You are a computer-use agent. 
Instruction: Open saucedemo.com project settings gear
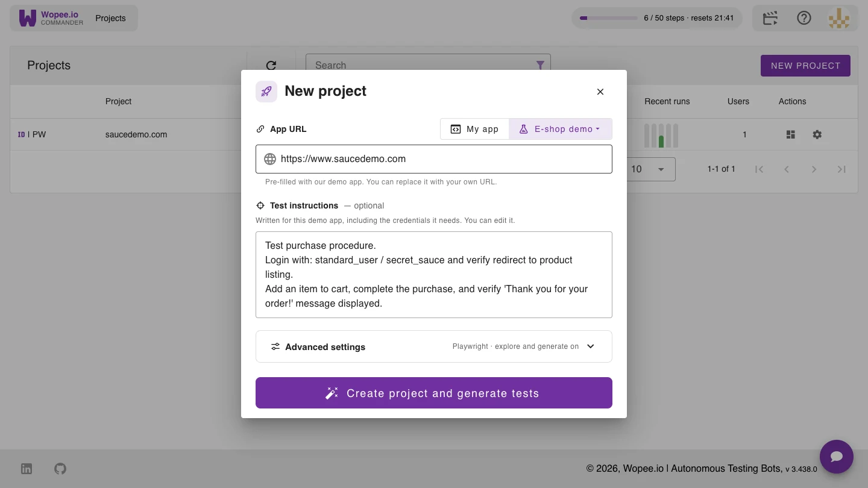pos(817,134)
